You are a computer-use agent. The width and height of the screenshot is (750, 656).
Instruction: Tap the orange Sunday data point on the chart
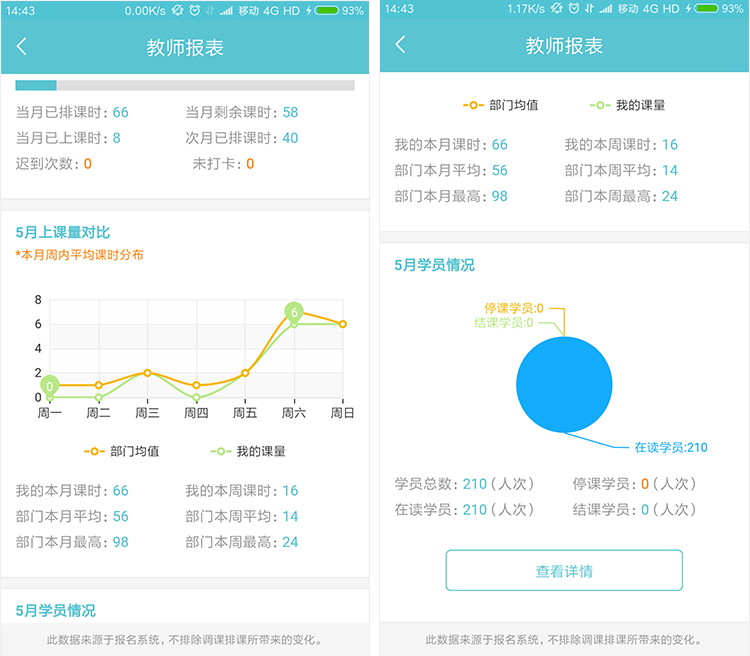click(343, 324)
